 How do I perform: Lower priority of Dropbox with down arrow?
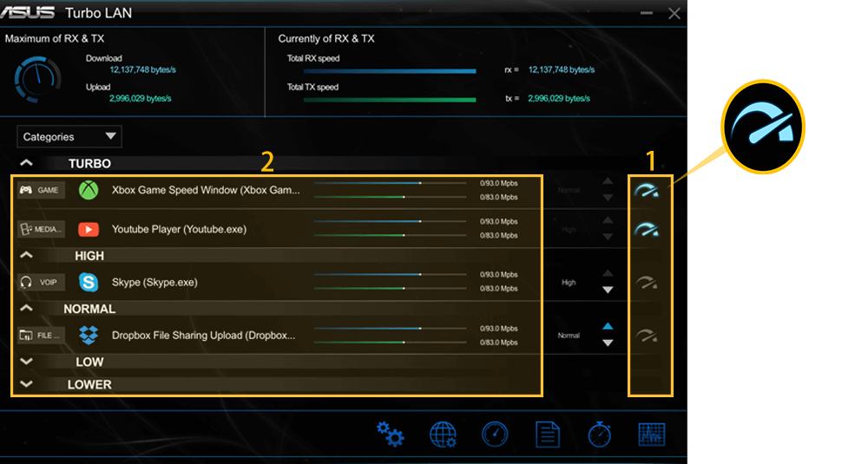click(608, 343)
